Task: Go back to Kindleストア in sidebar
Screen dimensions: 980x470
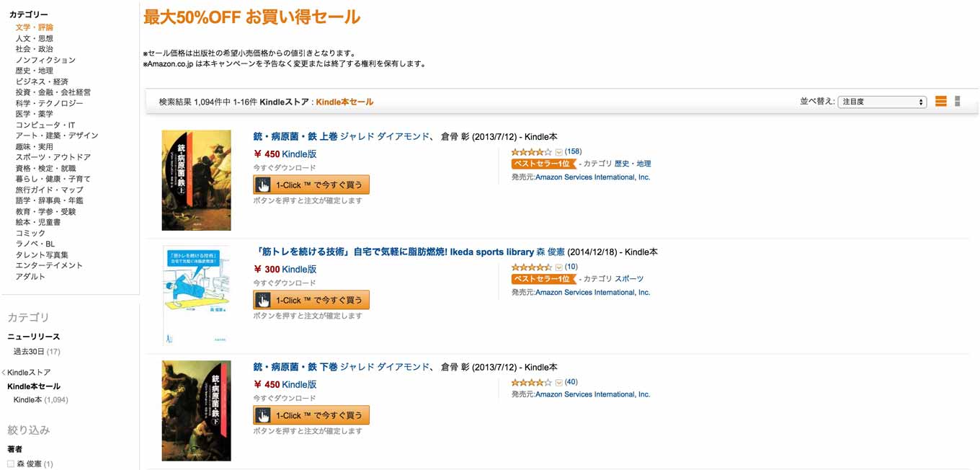Action: 29,373
